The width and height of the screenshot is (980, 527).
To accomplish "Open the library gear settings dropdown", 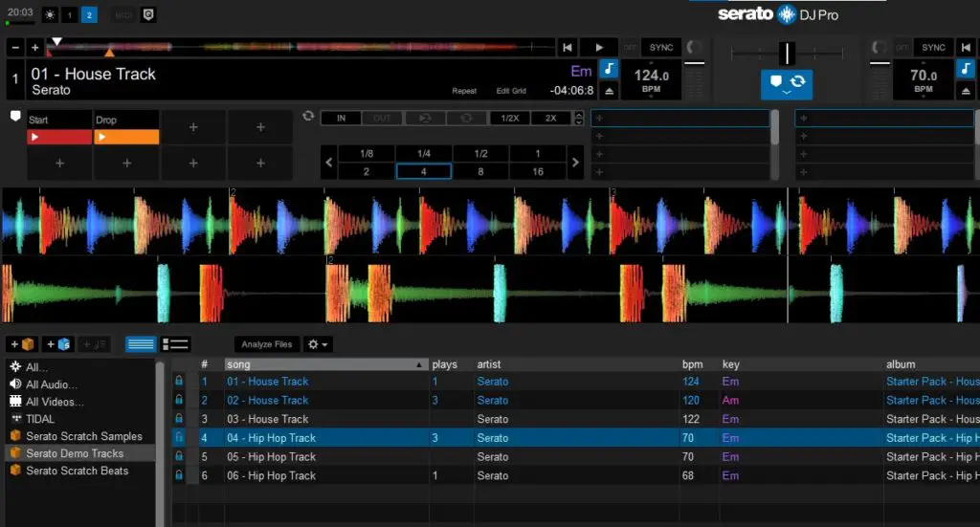I will coord(318,344).
